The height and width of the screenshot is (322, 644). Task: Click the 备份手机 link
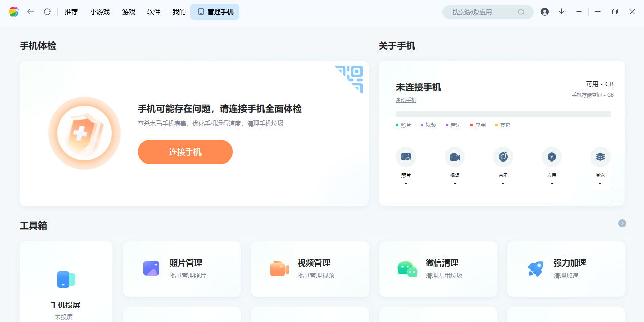406,100
